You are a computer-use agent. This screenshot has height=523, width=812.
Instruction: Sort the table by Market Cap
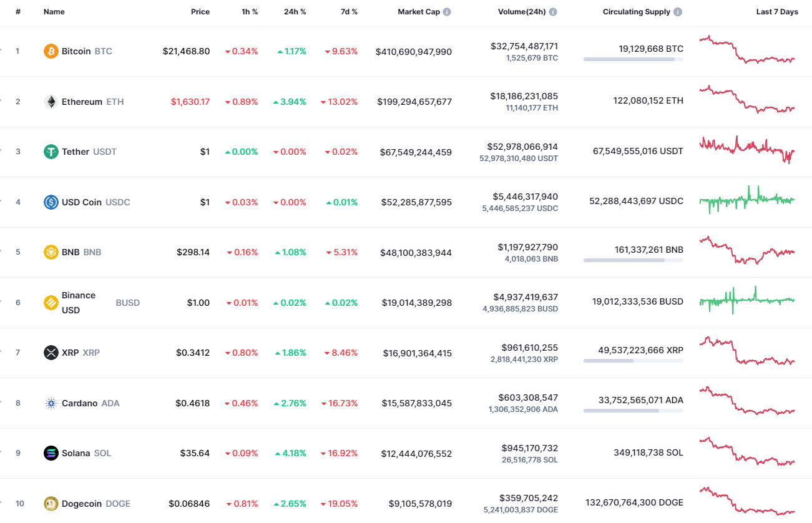click(x=419, y=11)
